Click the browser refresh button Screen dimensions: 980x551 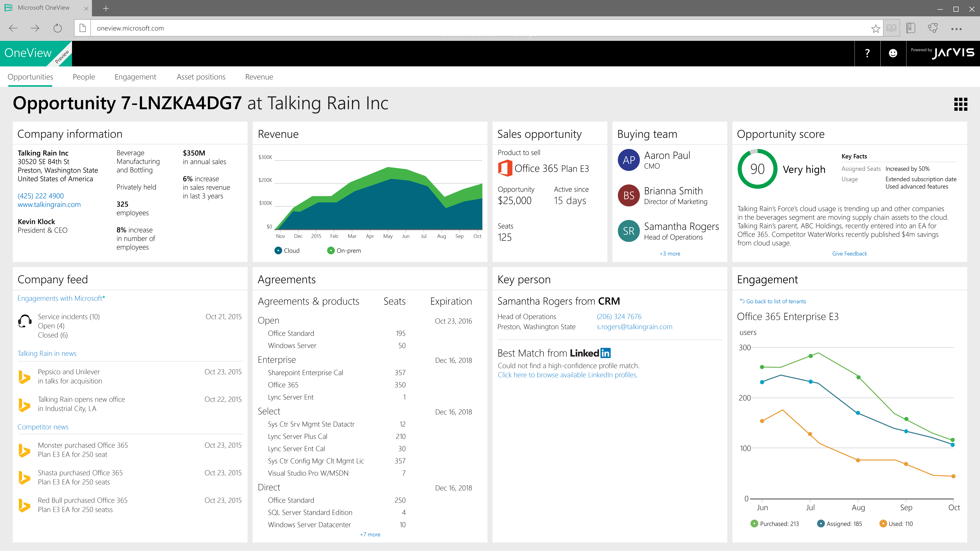click(57, 28)
